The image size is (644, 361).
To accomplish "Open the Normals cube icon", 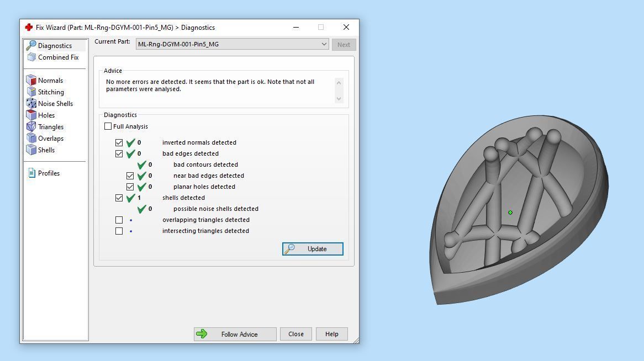I will tap(31, 80).
